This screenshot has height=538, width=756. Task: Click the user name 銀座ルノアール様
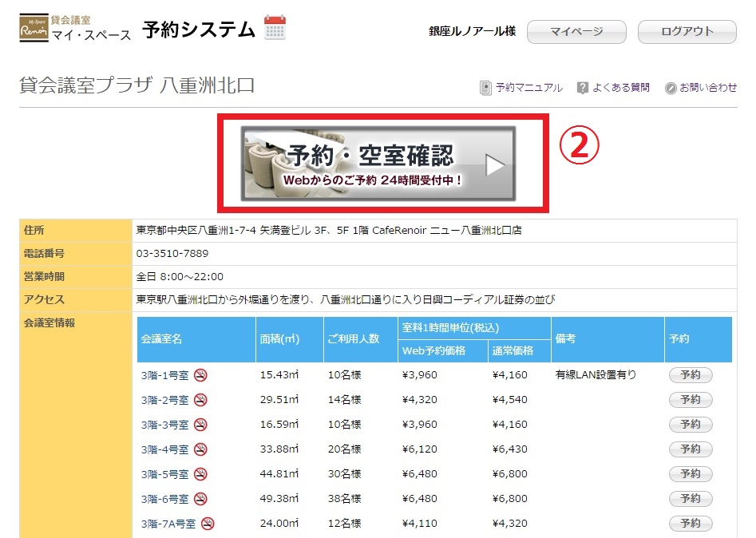472,31
